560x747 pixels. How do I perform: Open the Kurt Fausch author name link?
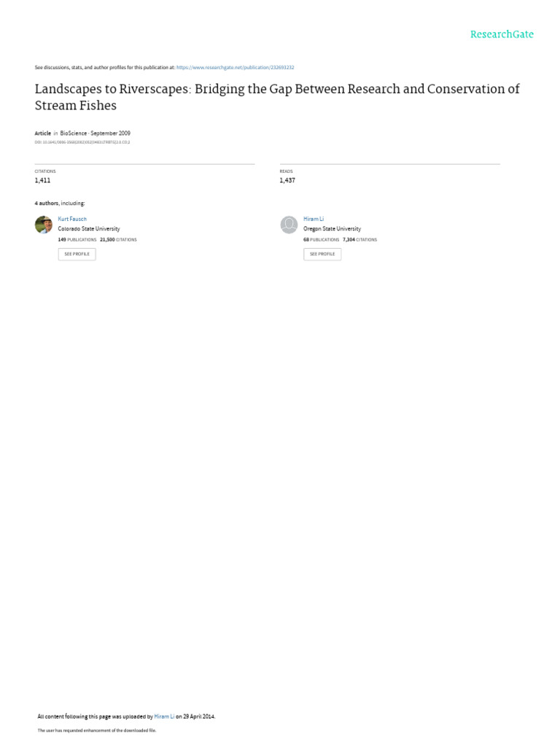tap(72, 219)
